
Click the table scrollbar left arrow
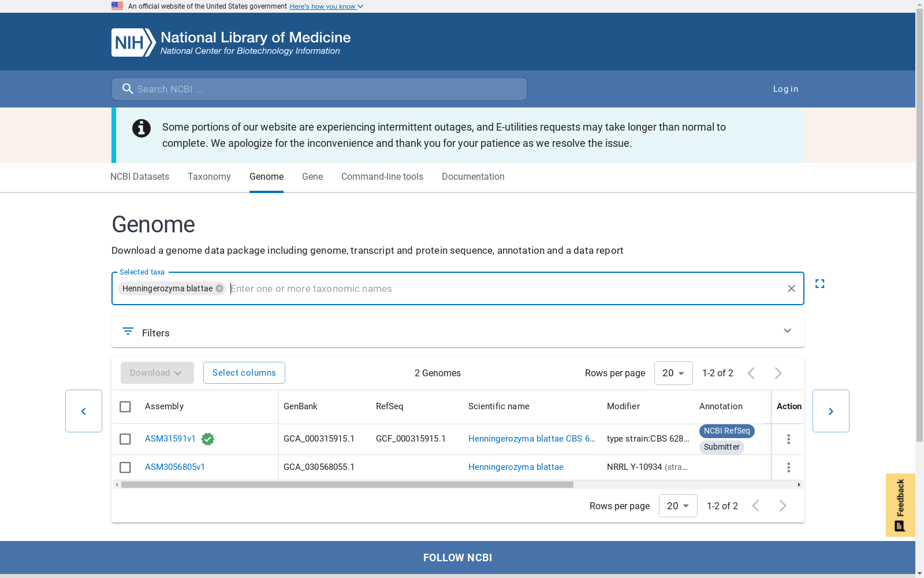117,485
